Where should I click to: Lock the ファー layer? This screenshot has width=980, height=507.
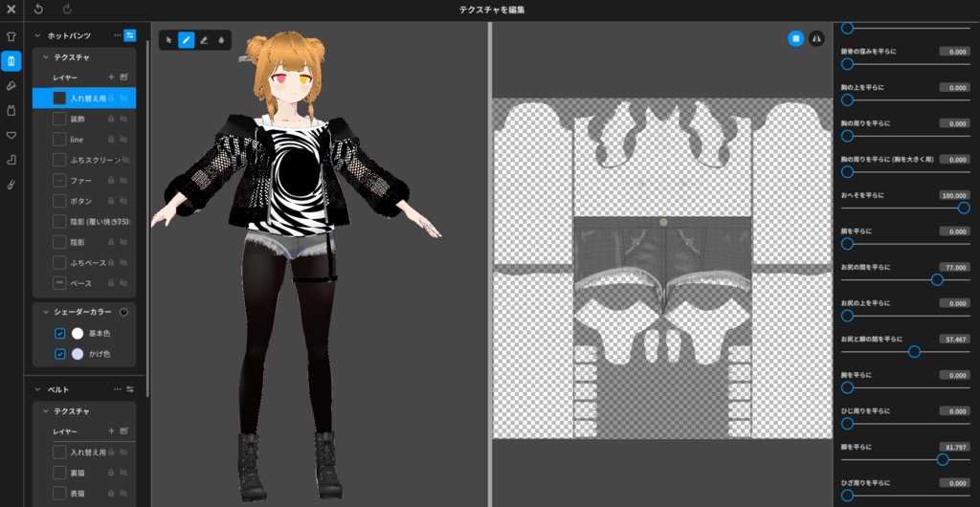tap(111, 181)
